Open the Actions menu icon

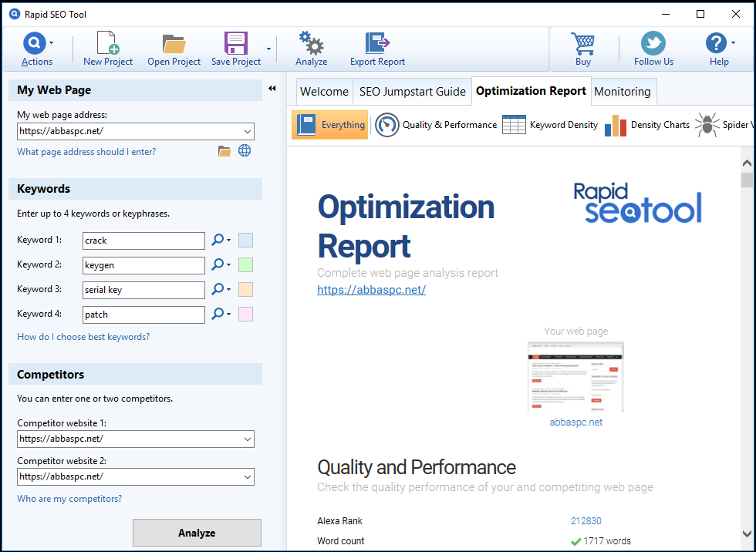coord(34,43)
